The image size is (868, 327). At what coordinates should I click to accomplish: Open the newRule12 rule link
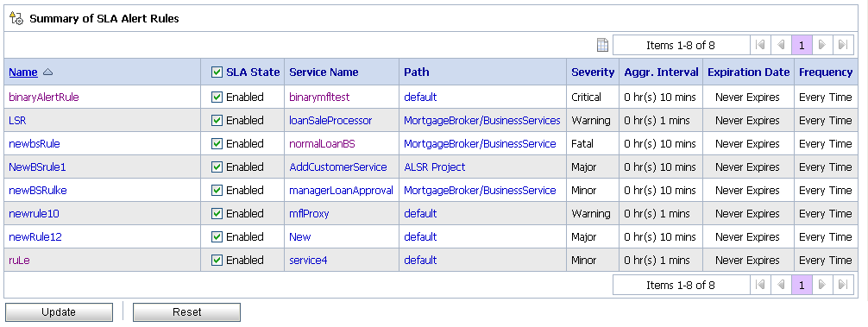coord(35,236)
